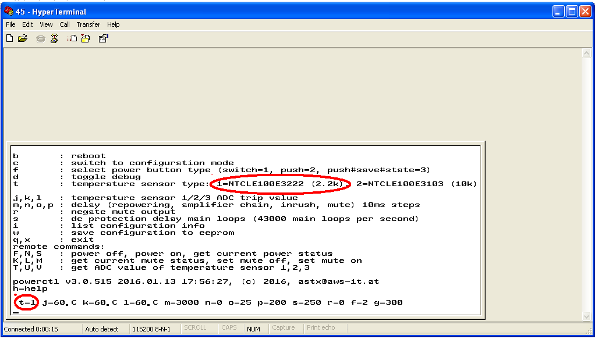
Task: Click the 's=250' value in terminal
Action: 307,302
